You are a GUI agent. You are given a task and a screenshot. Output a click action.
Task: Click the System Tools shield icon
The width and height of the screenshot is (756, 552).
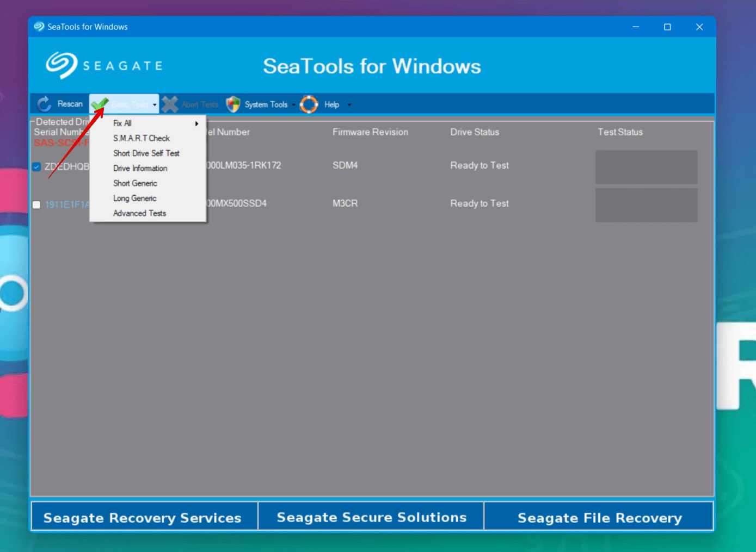[x=233, y=104]
